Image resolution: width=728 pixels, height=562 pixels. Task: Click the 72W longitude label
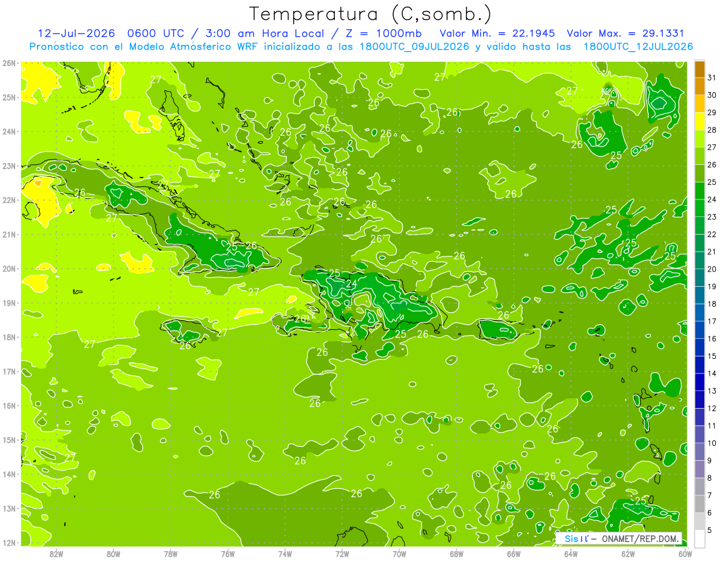click(342, 554)
